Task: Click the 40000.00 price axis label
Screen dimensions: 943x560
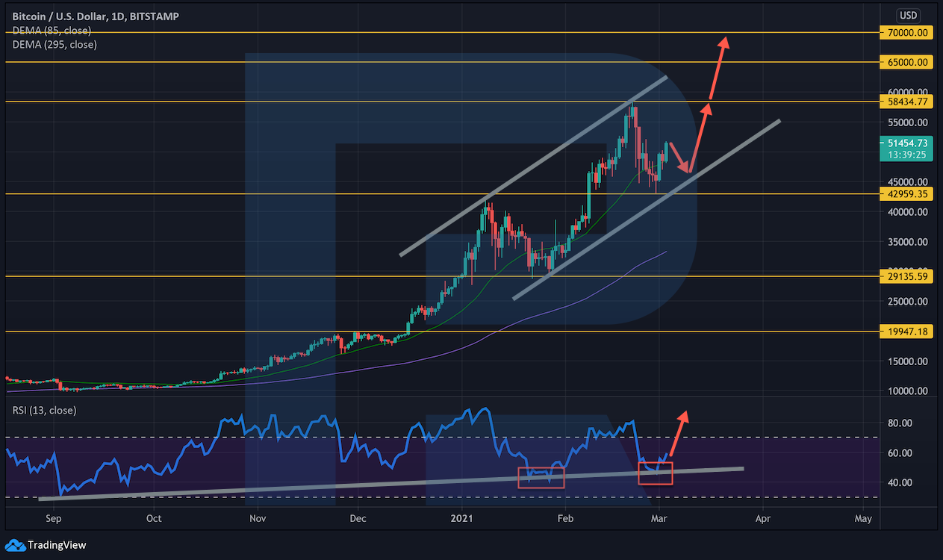Action: [906, 212]
